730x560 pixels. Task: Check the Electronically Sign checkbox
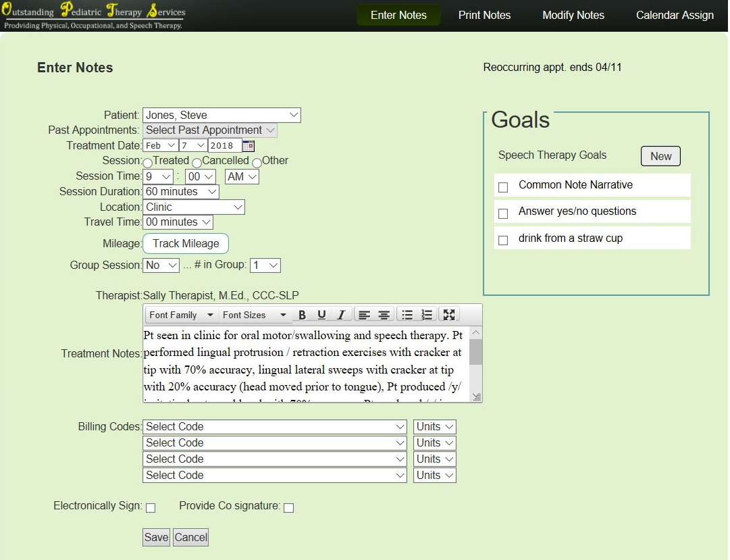point(151,508)
